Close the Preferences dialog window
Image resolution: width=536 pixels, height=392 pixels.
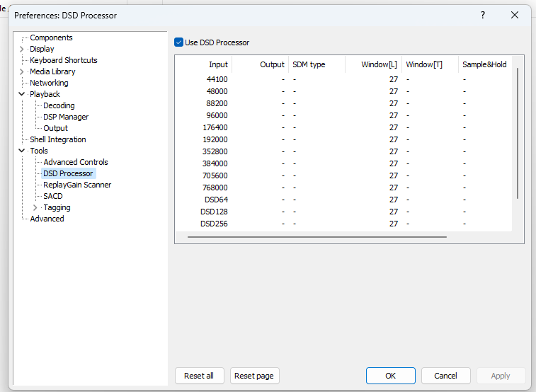[515, 15]
